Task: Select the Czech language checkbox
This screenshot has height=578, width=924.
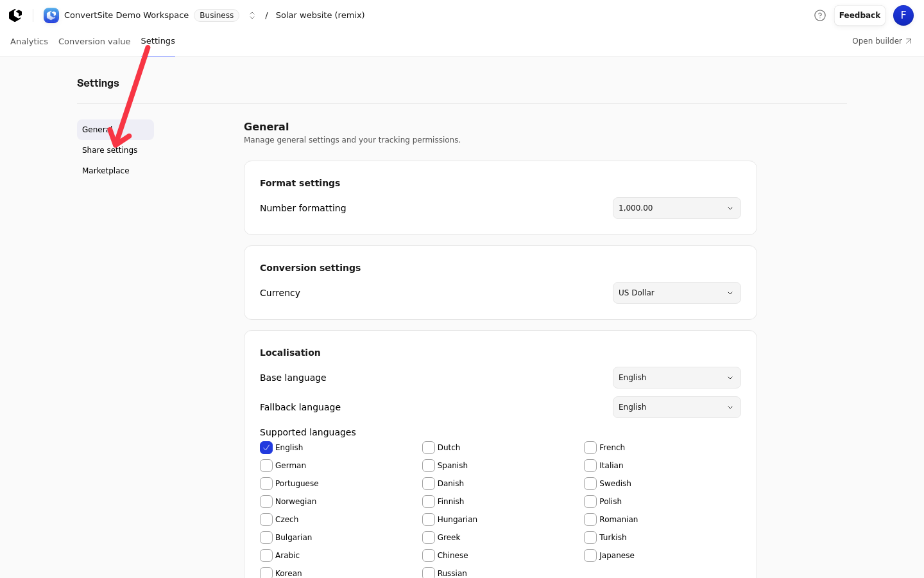Action: pyautogui.click(x=266, y=520)
